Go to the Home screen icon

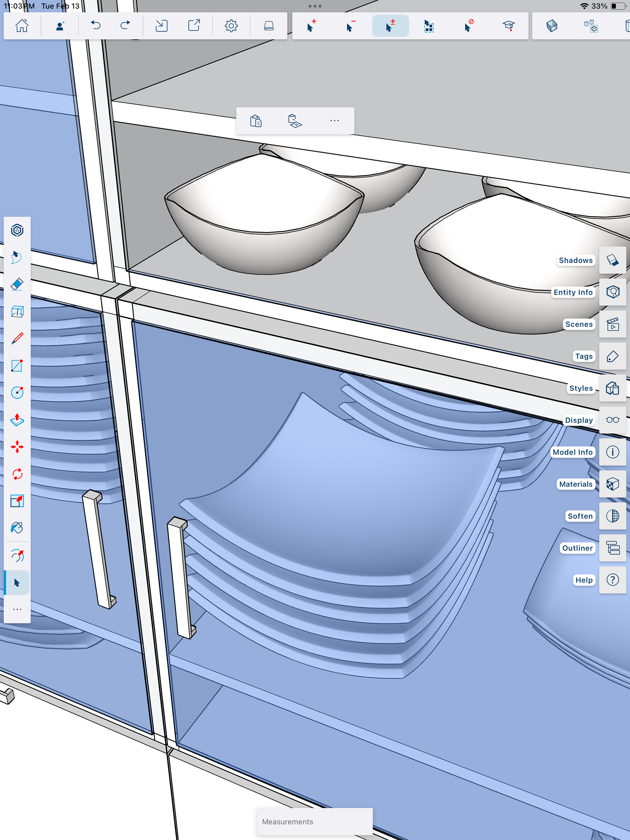(x=22, y=26)
